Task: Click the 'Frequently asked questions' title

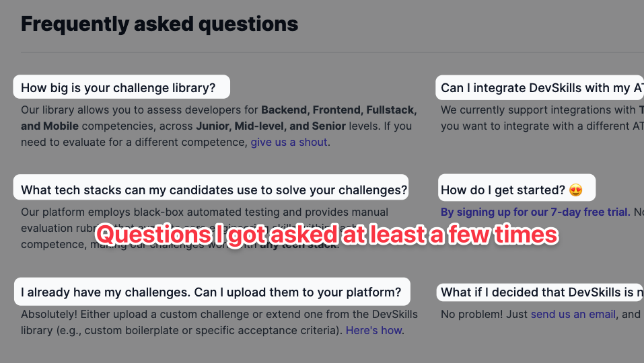Action: (159, 24)
